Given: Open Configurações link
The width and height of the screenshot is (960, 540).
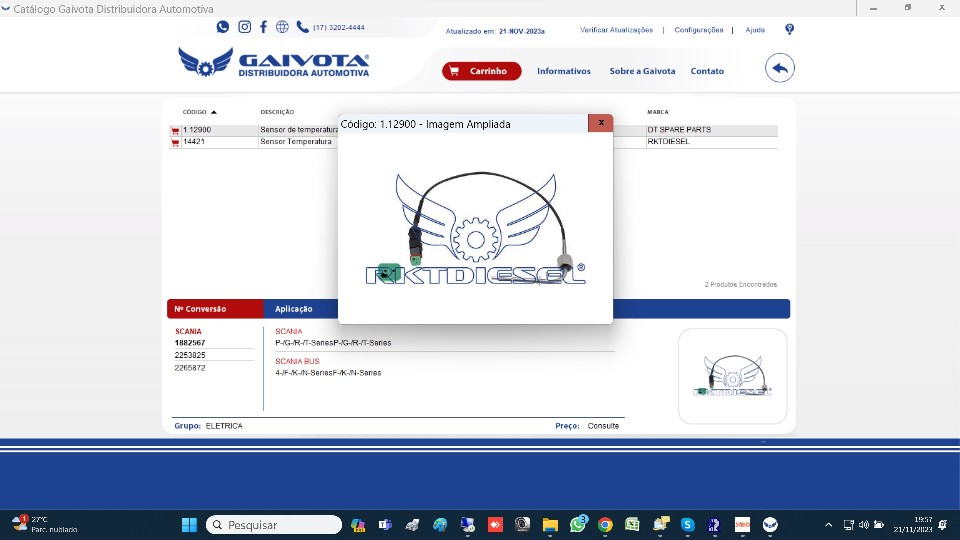Looking at the screenshot, I should point(698,30).
